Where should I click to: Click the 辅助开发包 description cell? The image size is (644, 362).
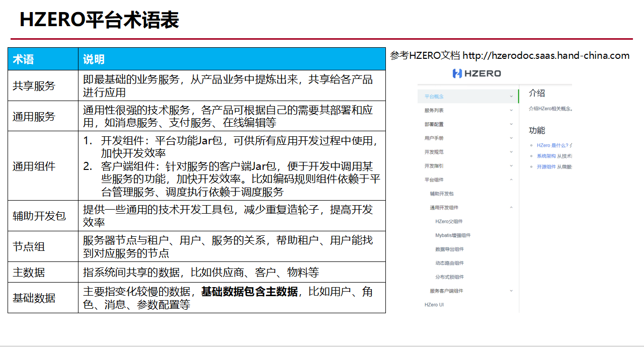(x=232, y=216)
